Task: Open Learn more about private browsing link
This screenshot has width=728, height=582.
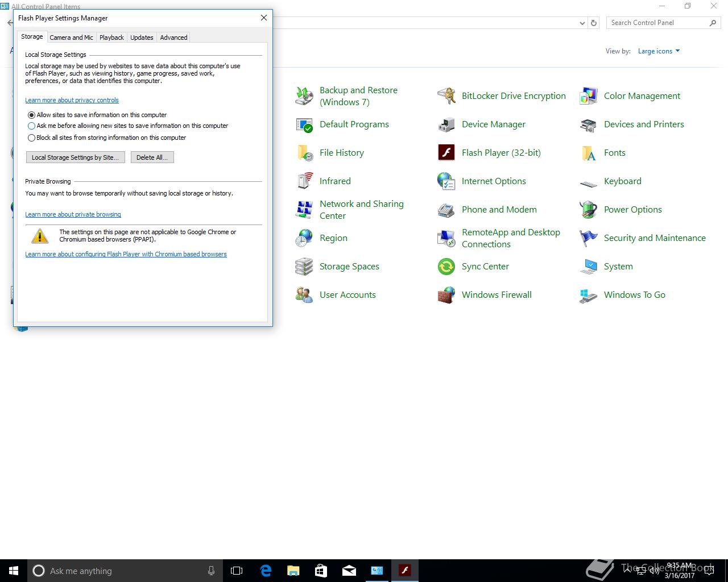Action: (73, 214)
